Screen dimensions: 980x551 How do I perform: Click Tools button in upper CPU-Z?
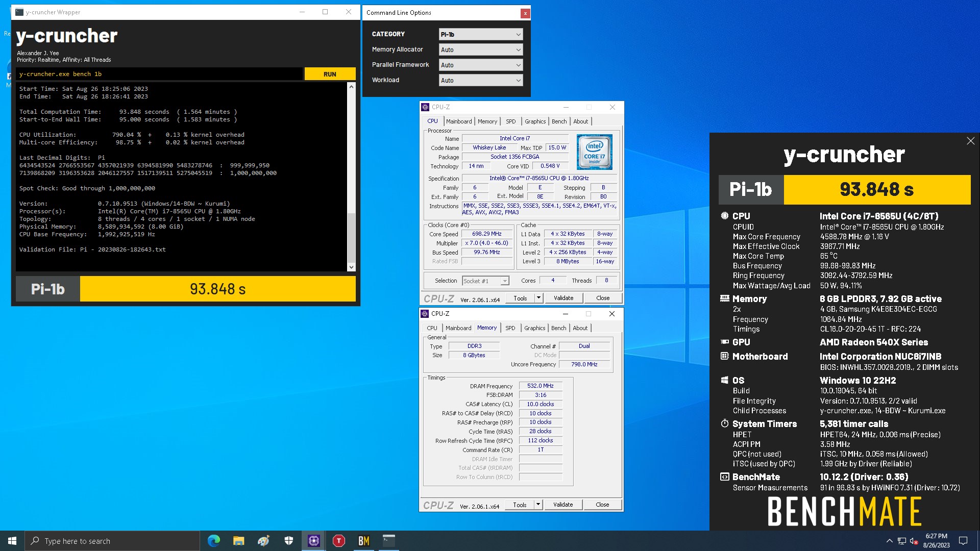(x=520, y=298)
